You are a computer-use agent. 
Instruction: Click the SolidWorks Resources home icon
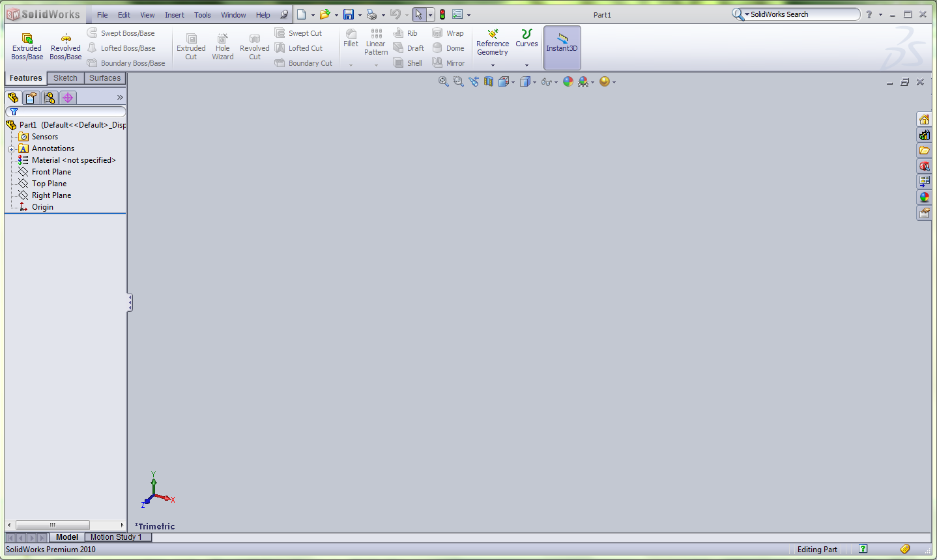[924, 119]
